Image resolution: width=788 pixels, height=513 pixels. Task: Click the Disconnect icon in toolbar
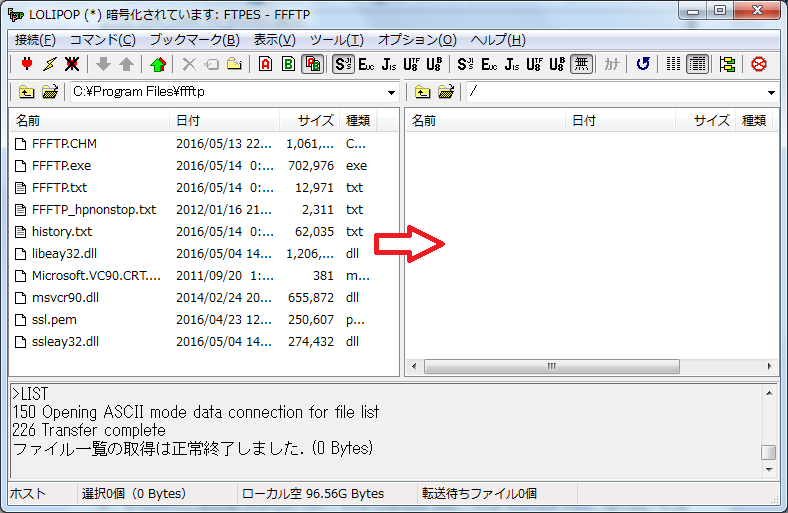(72, 64)
